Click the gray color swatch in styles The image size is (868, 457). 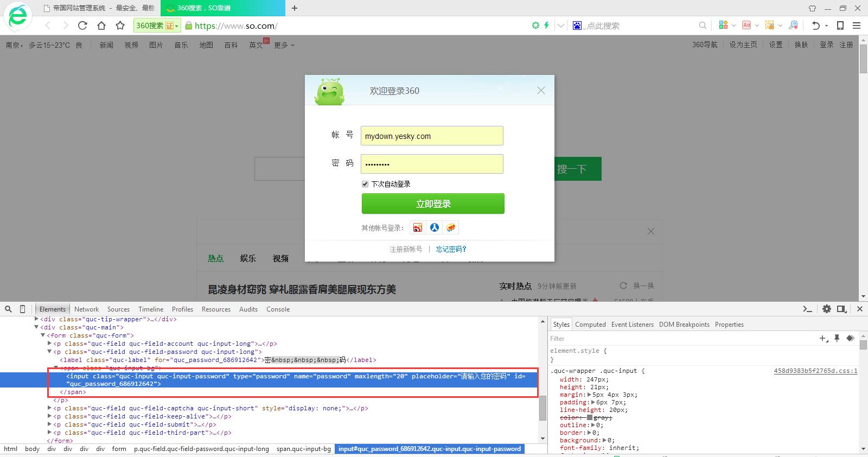click(590, 417)
